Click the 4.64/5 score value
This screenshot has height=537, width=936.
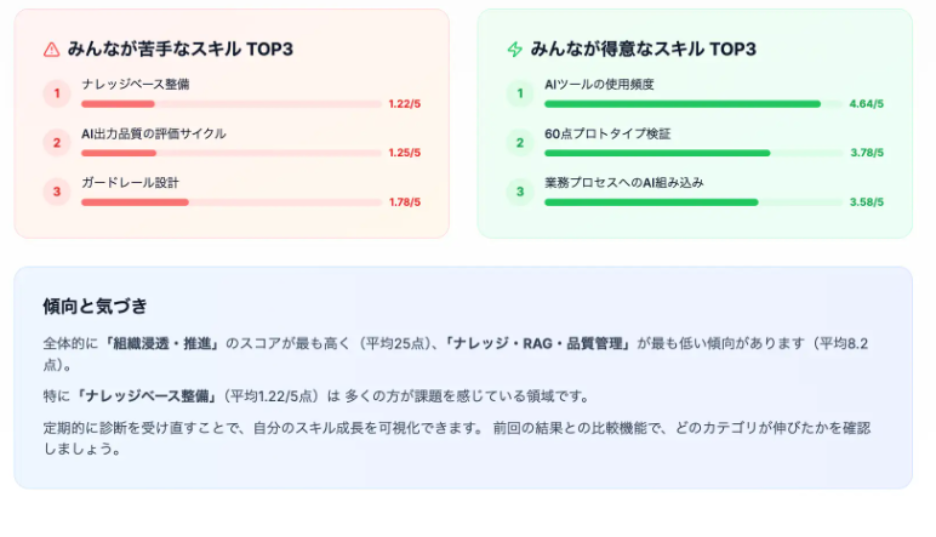point(866,104)
